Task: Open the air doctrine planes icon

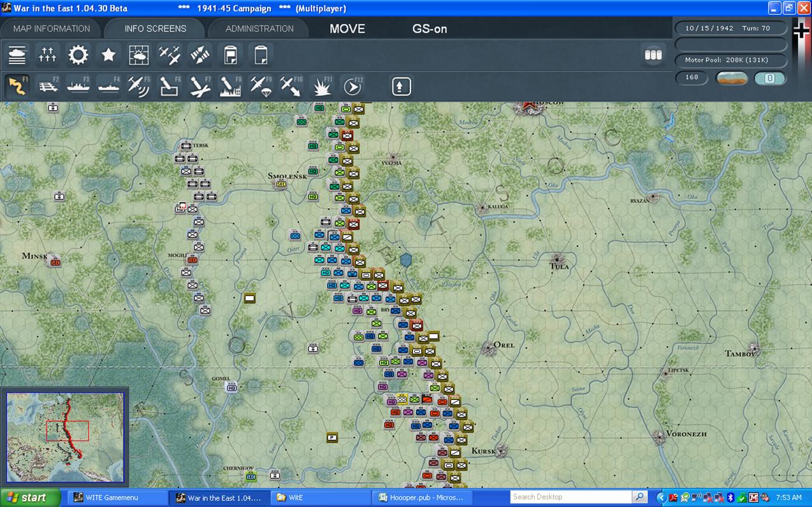Action: click(x=170, y=55)
